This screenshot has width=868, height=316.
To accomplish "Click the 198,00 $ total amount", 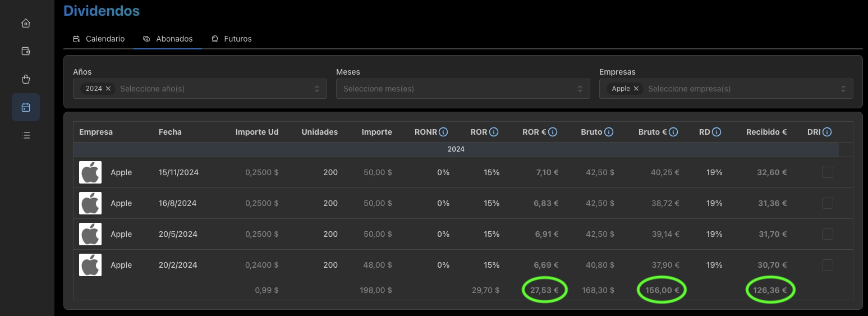I will pyautogui.click(x=376, y=290).
